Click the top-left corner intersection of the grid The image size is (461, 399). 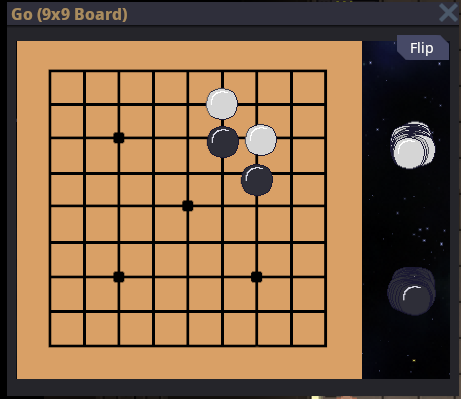[50, 71]
